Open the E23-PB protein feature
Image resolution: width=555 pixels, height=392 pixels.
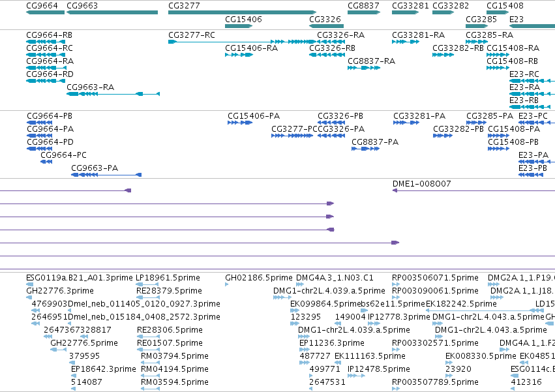pos(531,175)
